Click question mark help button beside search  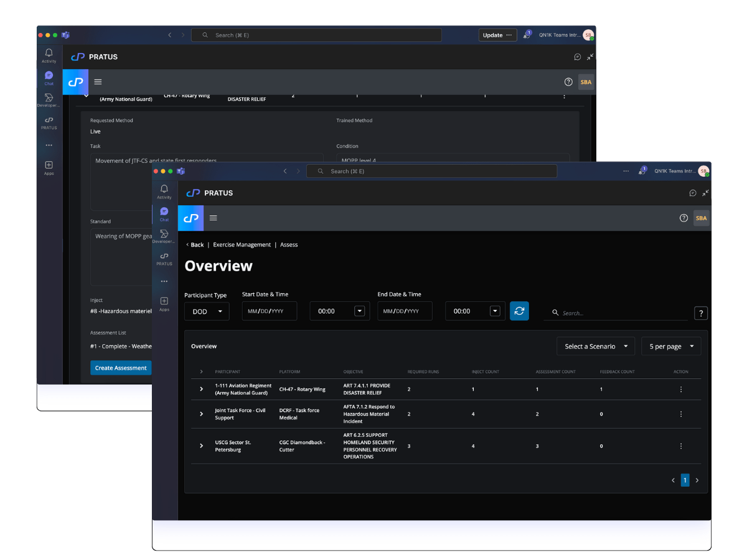click(x=701, y=313)
